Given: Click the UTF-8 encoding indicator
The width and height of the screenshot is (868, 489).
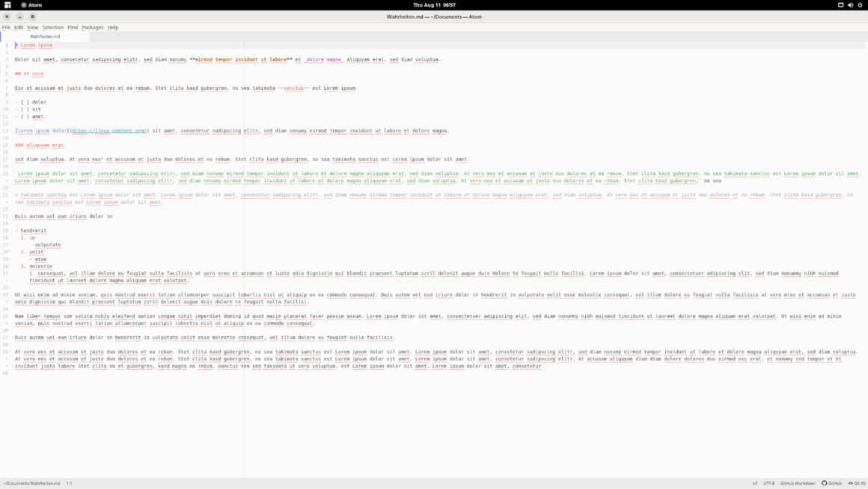Looking at the screenshot, I should 768,483.
